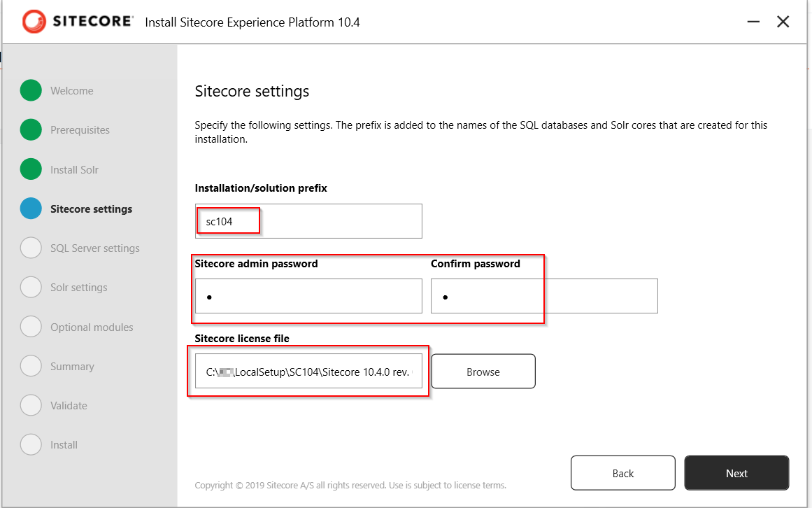Go to Optional modules step label

92,327
